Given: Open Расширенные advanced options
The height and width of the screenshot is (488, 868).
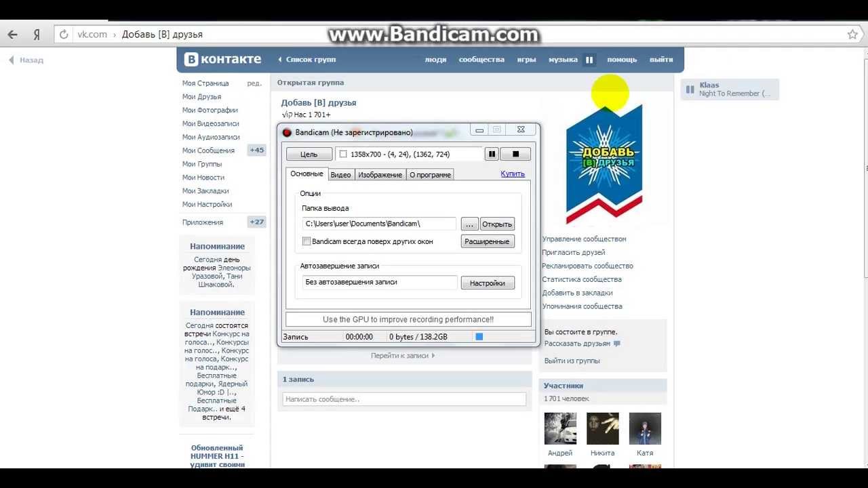Looking at the screenshot, I should 488,241.
